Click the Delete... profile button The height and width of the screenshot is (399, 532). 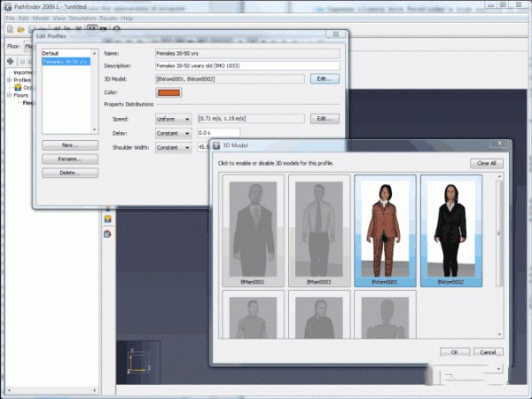(69, 173)
